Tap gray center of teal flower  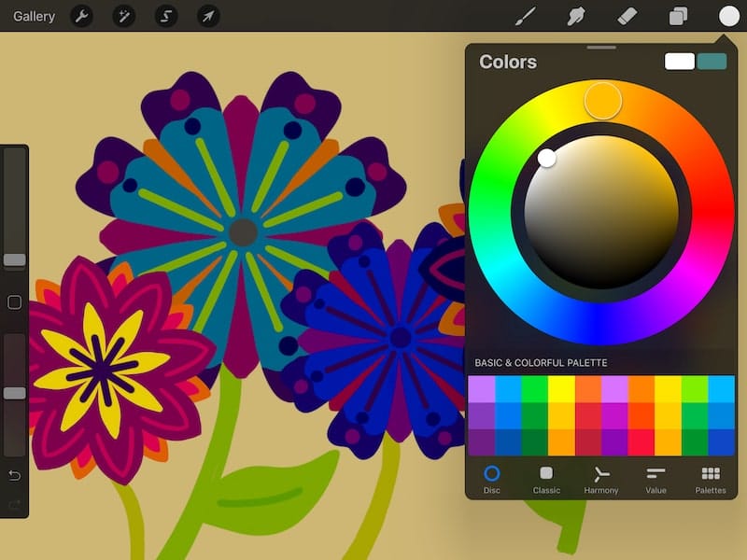[244, 232]
